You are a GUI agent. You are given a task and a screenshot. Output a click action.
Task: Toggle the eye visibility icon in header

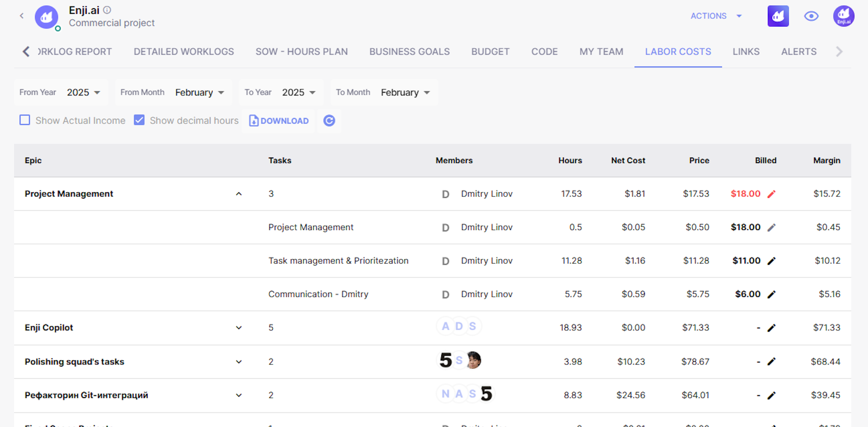pyautogui.click(x=811, y=16)
